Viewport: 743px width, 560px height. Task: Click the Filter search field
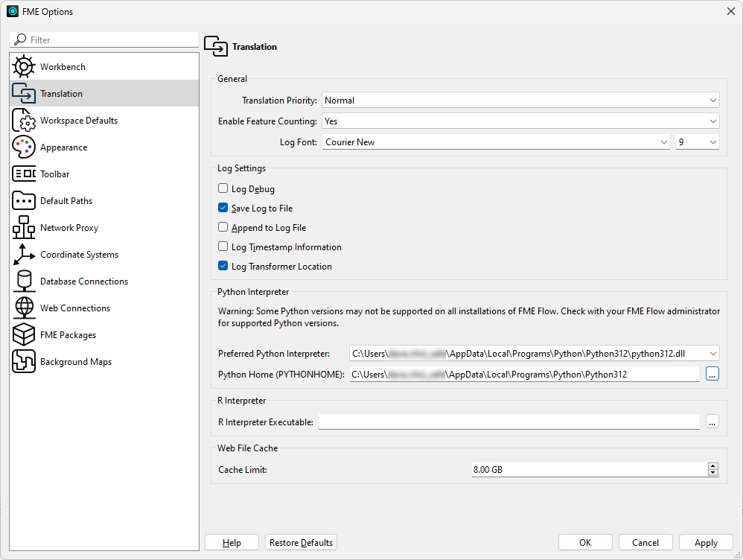coord(104,39)
